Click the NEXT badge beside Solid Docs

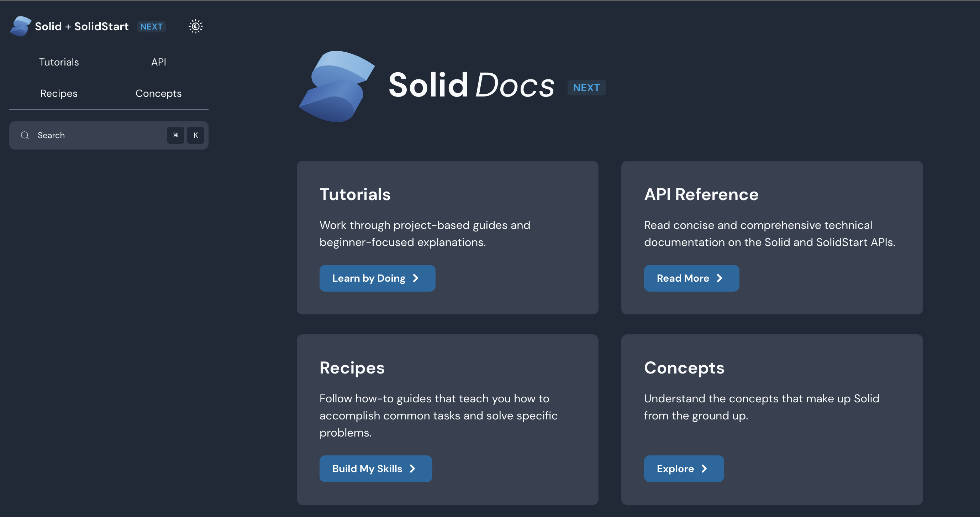586,88
